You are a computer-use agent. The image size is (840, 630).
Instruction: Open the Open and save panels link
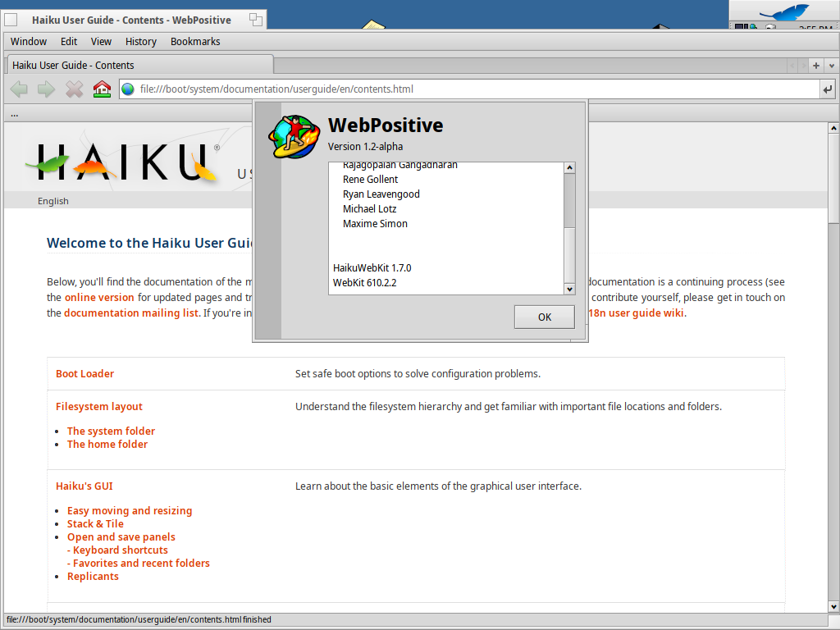121,536
